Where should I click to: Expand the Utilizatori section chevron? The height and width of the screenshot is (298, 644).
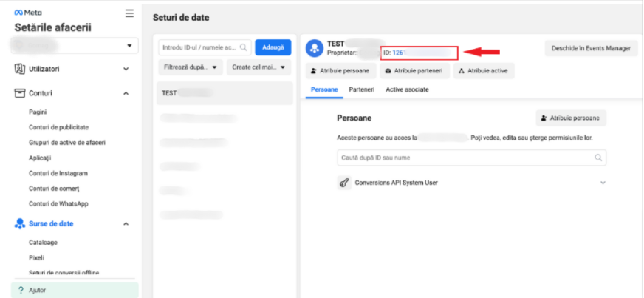click(x=126, y=69)
